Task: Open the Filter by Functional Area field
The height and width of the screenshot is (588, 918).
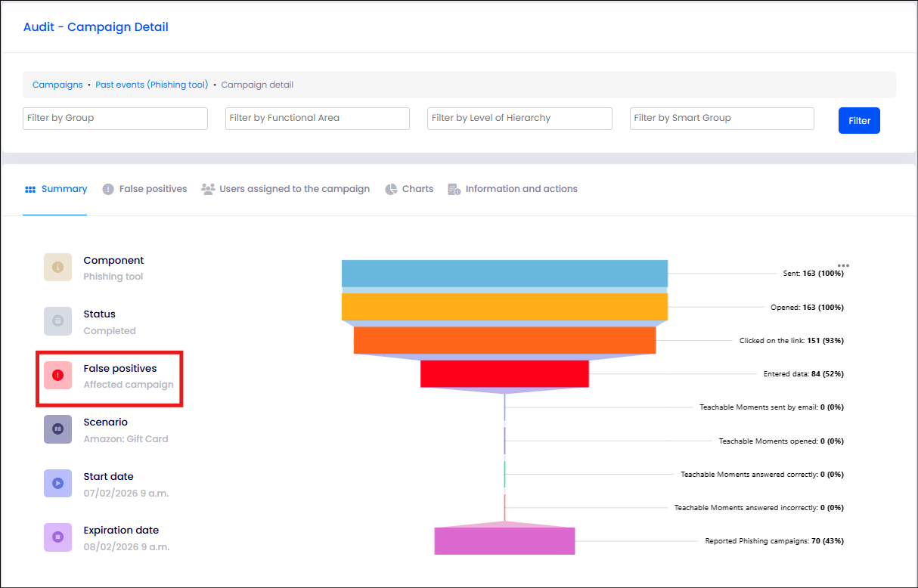Action: click(318, 119)
